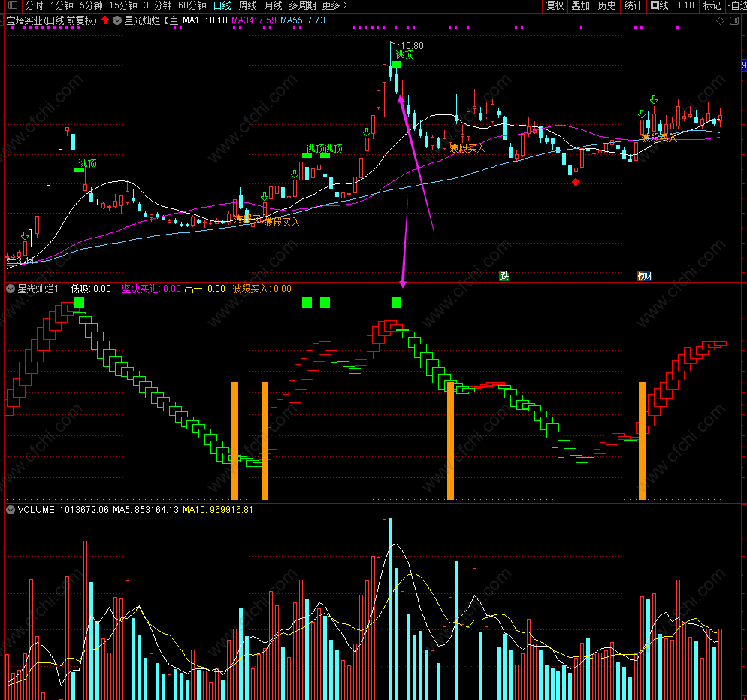Open the 历史 history button
747x700 pixels.
(607, 6)
